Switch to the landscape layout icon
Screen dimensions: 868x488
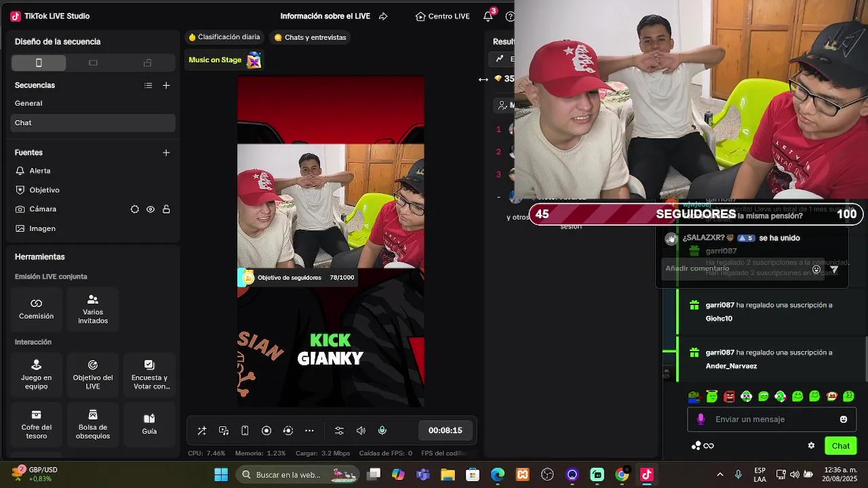coord(93,63)
